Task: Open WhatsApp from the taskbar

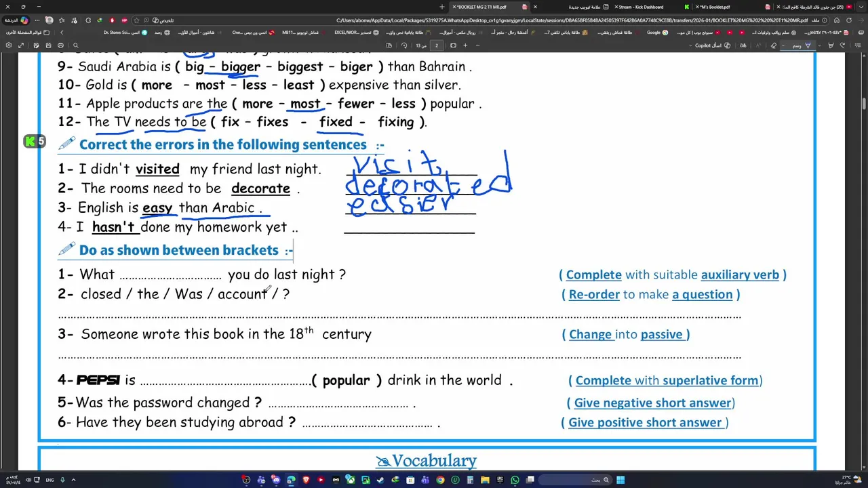Action: (515, 480)
